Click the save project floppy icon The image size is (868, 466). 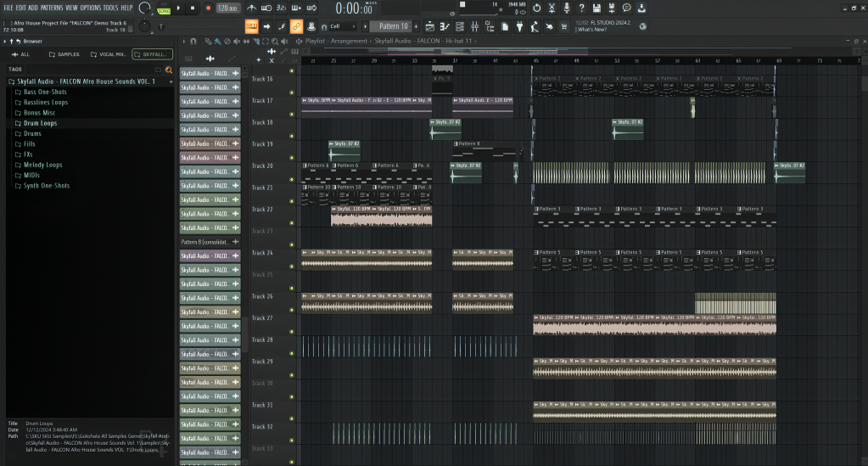click(x=596, y=8)
